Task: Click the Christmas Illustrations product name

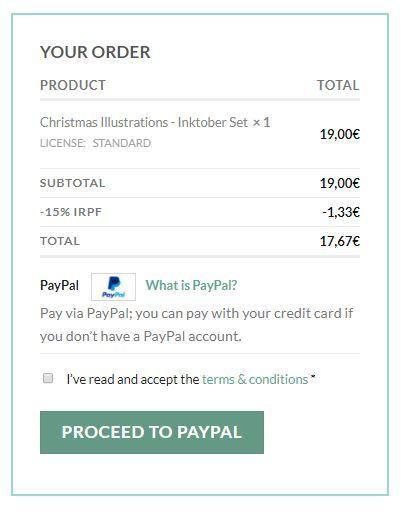Action: [144, 122]
